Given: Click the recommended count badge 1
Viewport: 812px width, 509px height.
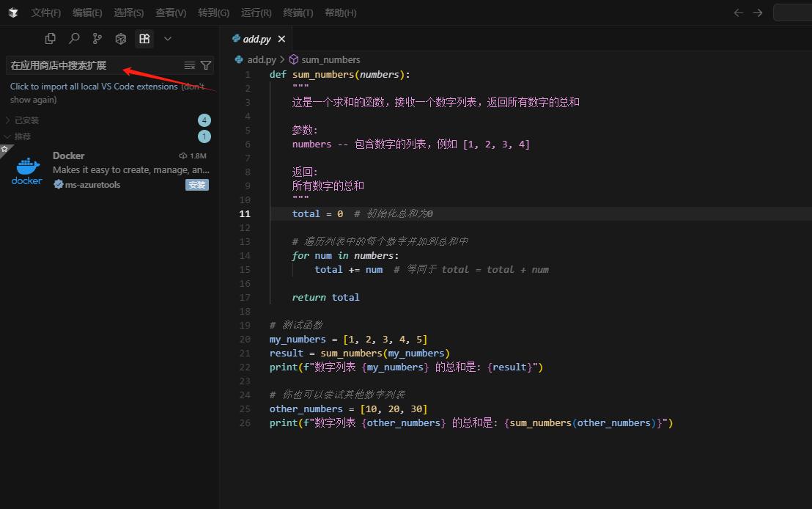Looking at the screenshot, I should tap(204, 136).
